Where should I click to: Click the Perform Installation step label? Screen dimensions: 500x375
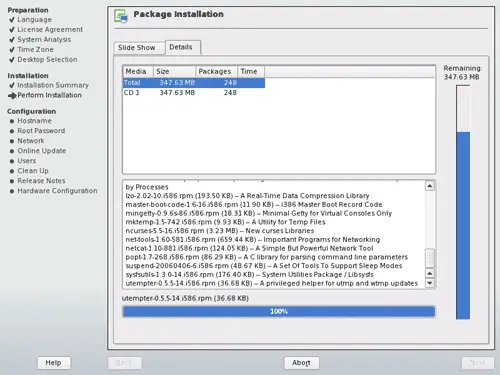coord(49,95)
